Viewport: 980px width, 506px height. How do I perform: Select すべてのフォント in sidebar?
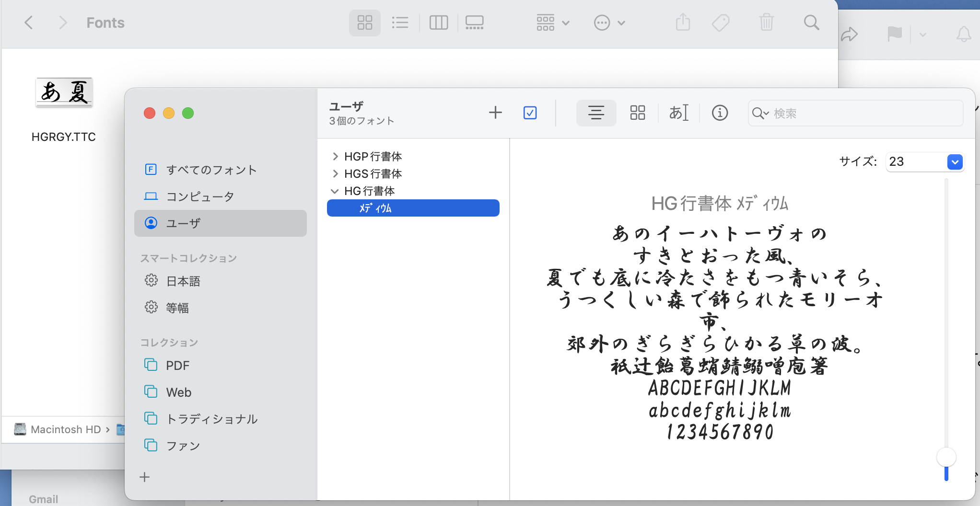211,170
